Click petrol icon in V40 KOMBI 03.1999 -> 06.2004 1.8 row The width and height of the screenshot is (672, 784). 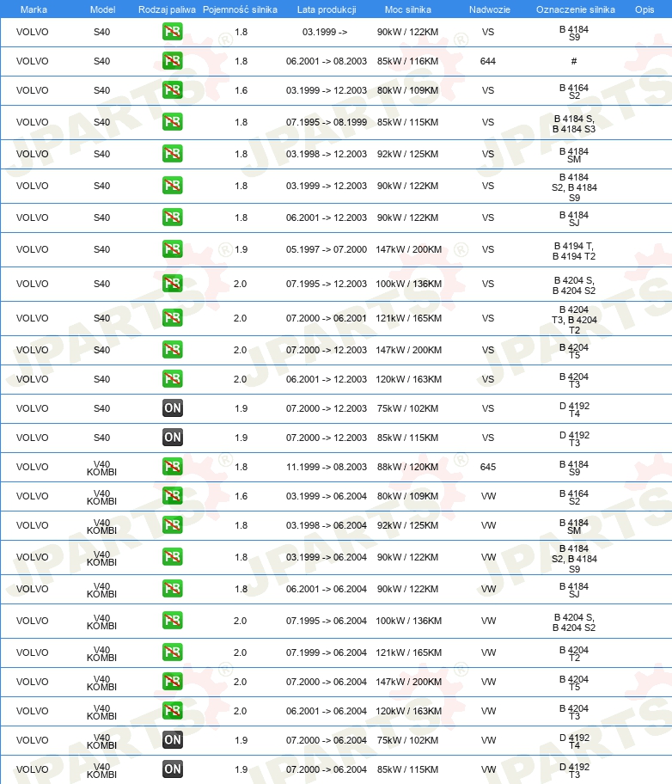[x=173, y=557]
